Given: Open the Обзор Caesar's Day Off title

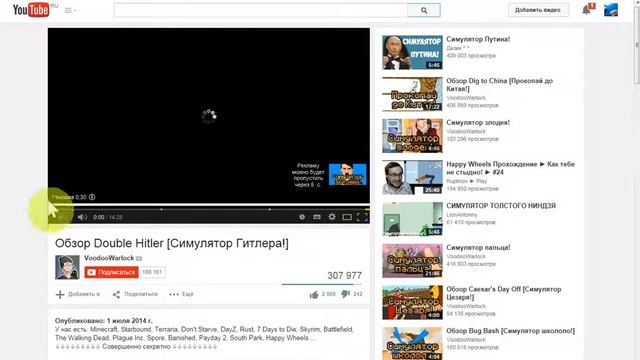Looking at the screenshot, I should [504, 293].
